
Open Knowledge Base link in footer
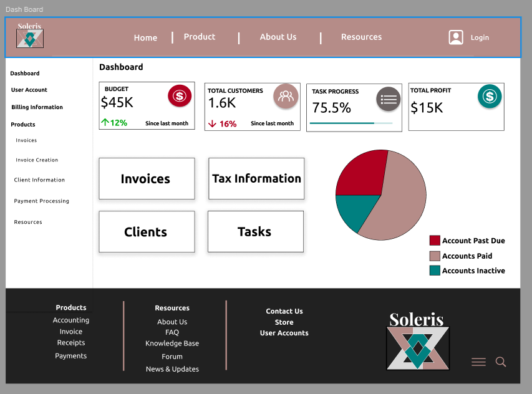pos(172,344)
